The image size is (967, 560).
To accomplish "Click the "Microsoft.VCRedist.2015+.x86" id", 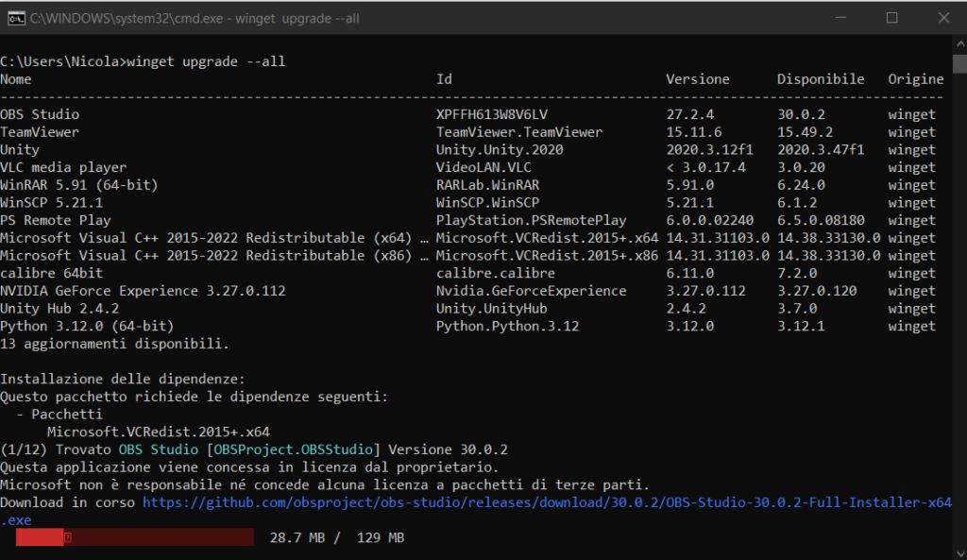I will (x=547, y=255).
